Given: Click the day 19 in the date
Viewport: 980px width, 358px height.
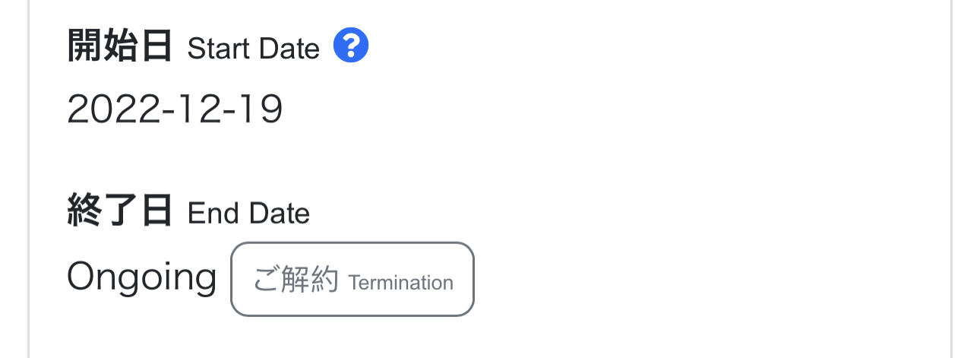Looking at the screenshot, I should pyautogui.click(x=260, y=110).
